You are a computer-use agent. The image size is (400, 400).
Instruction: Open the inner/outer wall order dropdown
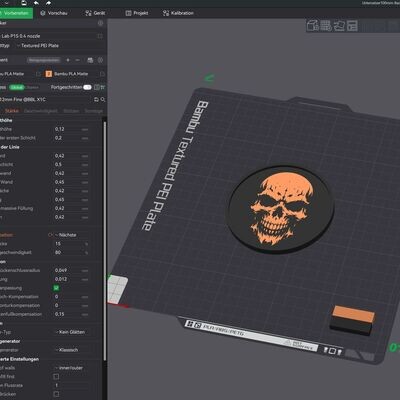pos(71,368)
